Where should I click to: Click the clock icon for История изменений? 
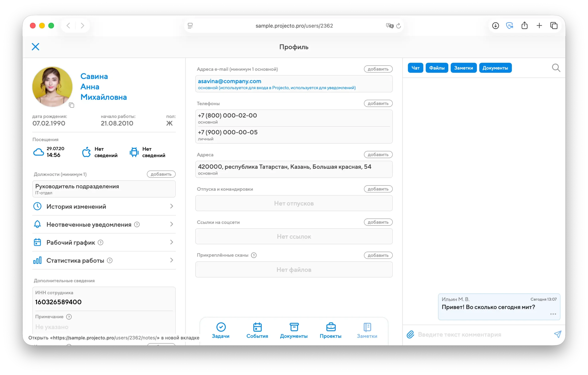point(37,206)
